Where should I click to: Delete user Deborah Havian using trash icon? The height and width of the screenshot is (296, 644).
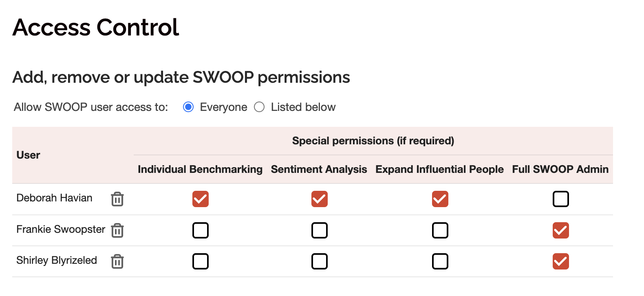117,199
